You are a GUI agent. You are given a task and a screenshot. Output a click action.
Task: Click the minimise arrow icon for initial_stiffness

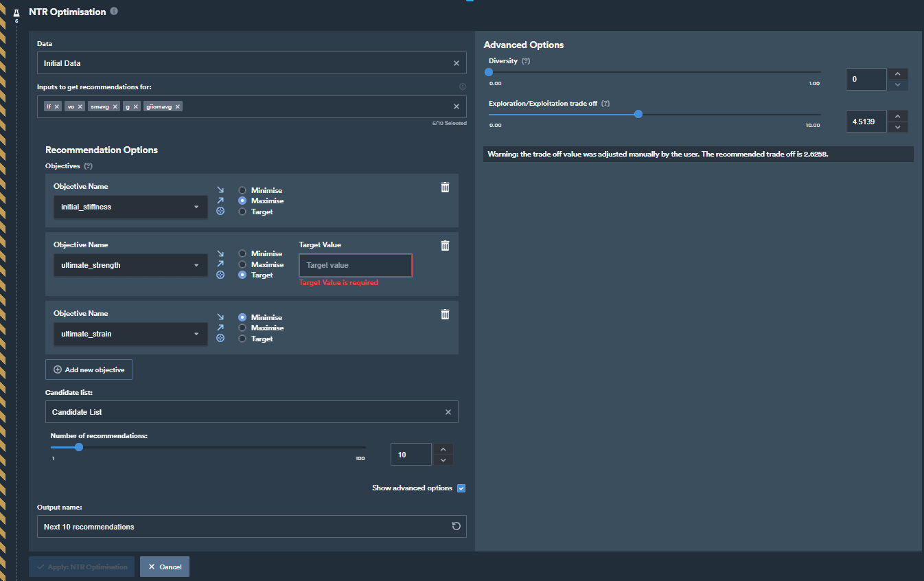(x=220, y=190)
